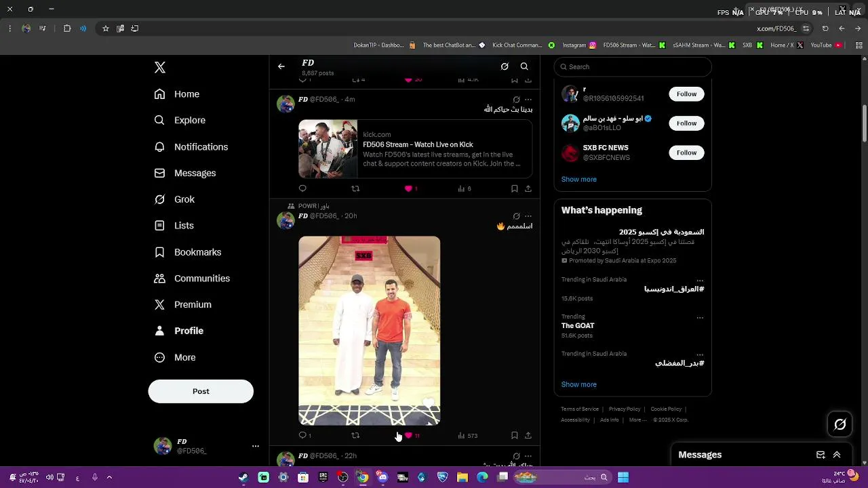Viewport: 868px width, 488px height.
Task: Open more options for The GOAT trend
Action: click(x=700, y=317)
